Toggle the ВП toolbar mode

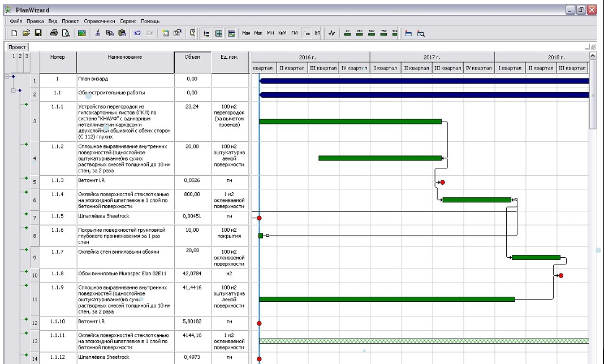pos(317,33)
